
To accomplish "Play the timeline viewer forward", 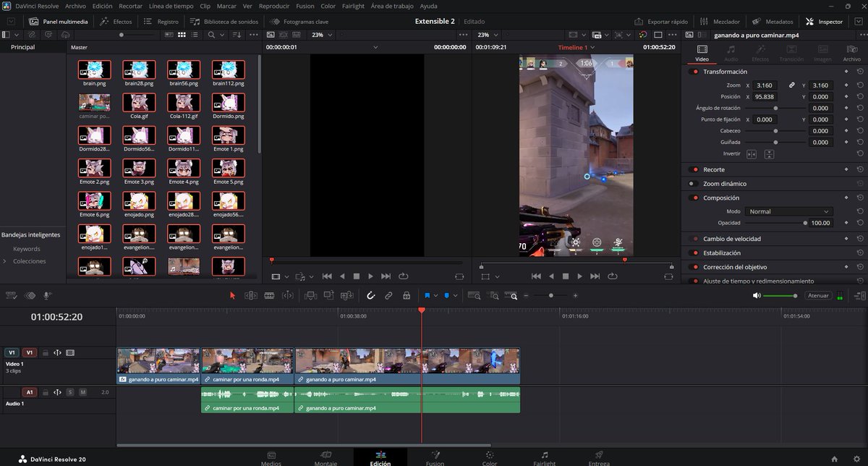I will pos(580,276).
